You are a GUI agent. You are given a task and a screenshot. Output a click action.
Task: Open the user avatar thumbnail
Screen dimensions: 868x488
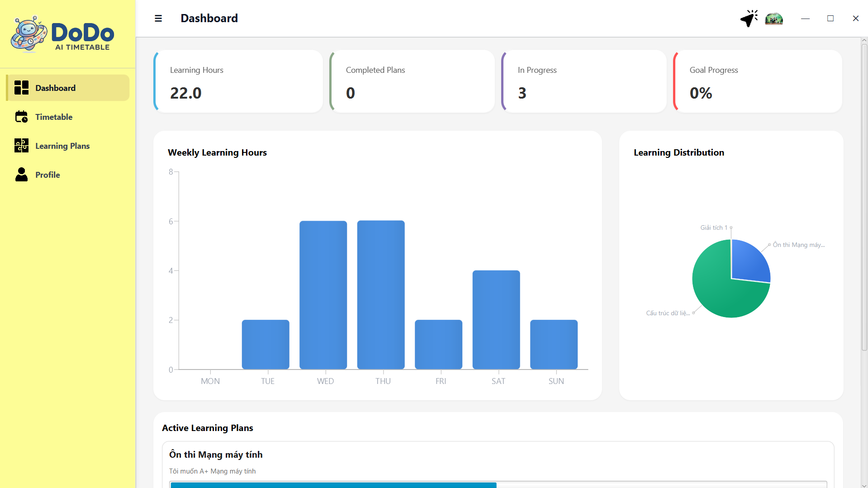774,19
